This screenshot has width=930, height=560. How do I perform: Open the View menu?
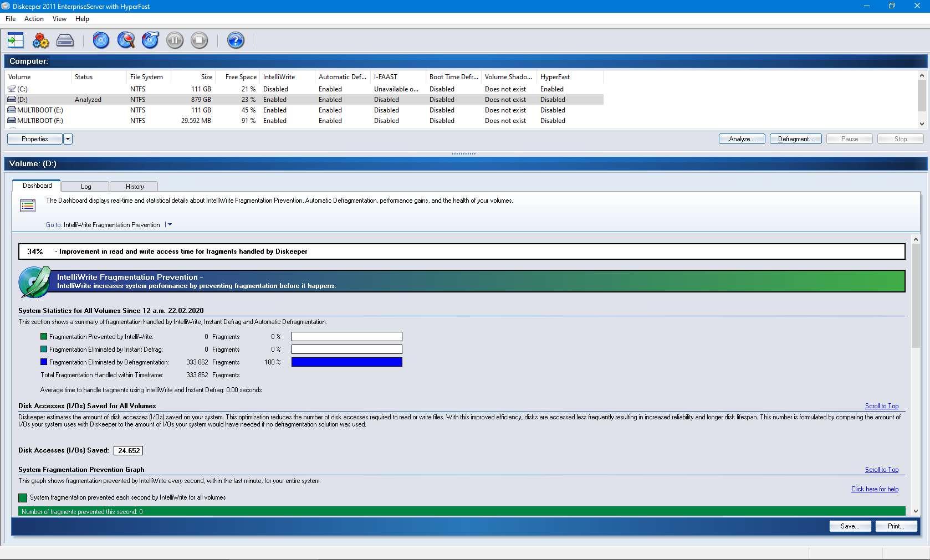coord(59,19)
